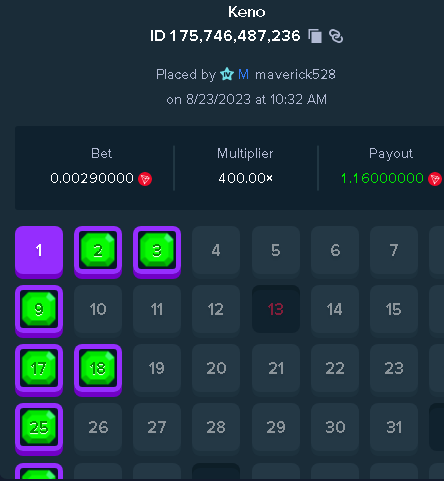Select Keno tile number 26
444x481 pixels.
tap(98, 428)
